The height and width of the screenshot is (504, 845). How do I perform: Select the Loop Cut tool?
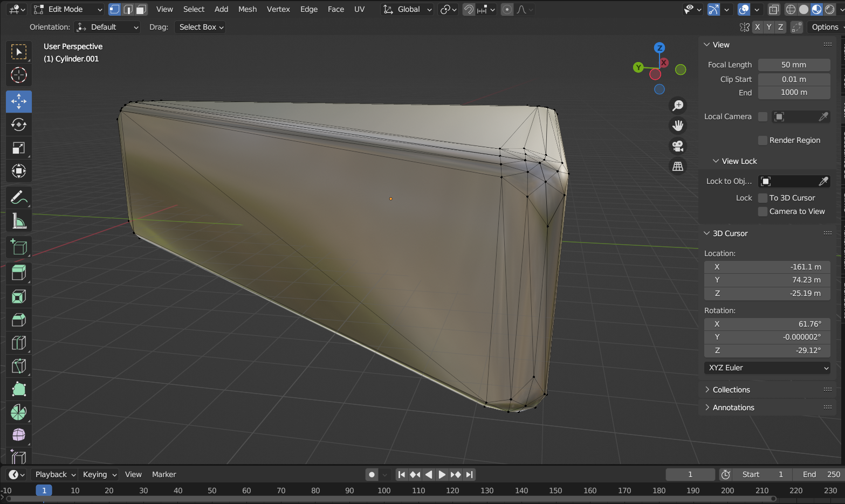(19, 343)
